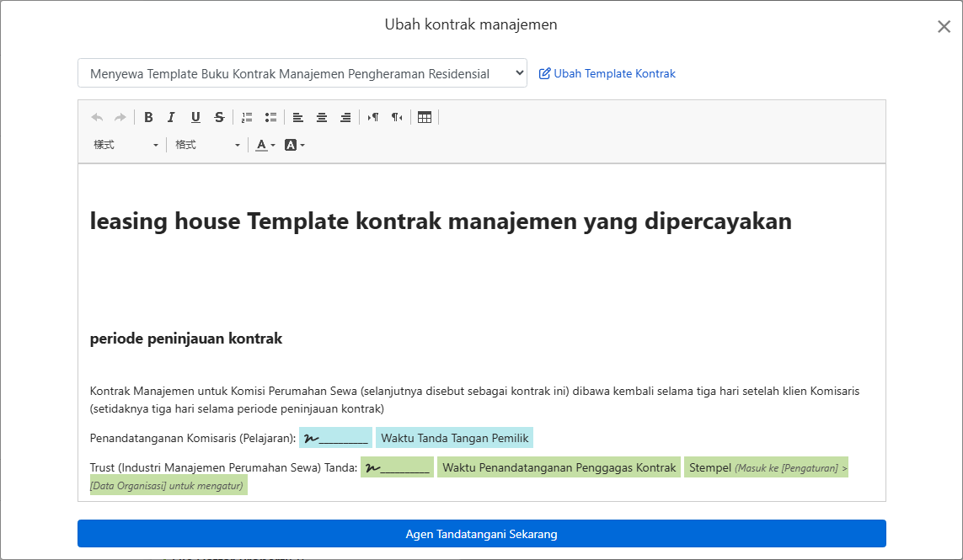The width and height of the screenshot is (963, 560).
Task: Open the 格式 format dropdown
Action: coord(207,145)
